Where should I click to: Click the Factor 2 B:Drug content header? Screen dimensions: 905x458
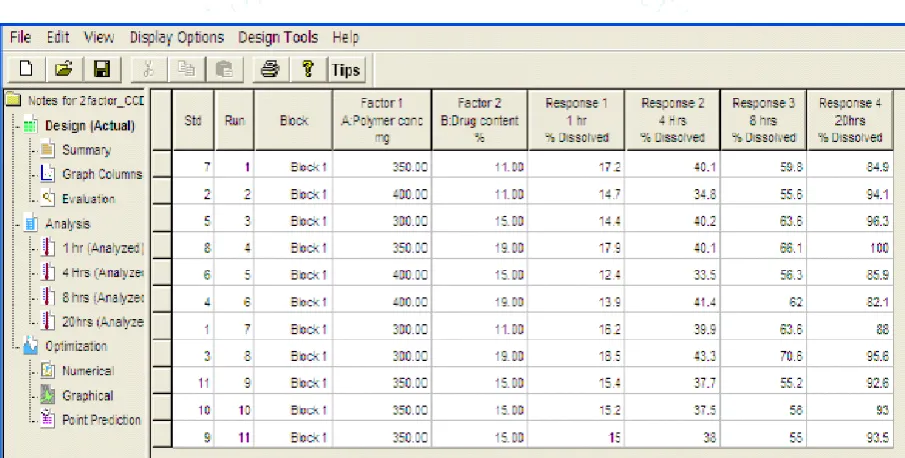pos(479,120)
